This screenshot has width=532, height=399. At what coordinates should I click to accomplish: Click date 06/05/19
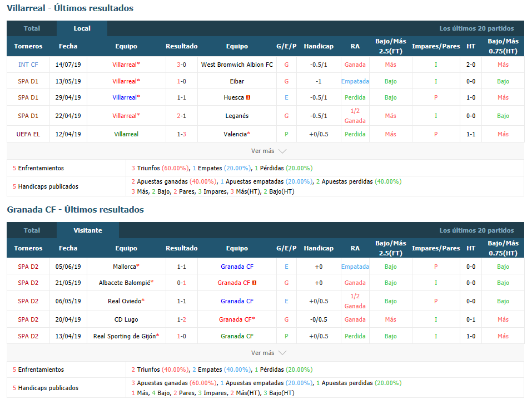(68, 301)
